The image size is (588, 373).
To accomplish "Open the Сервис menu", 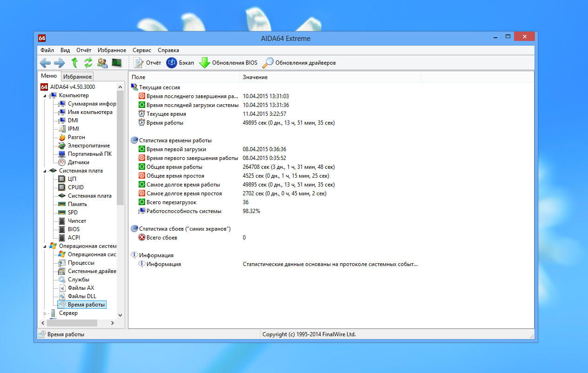I will 142,50.
